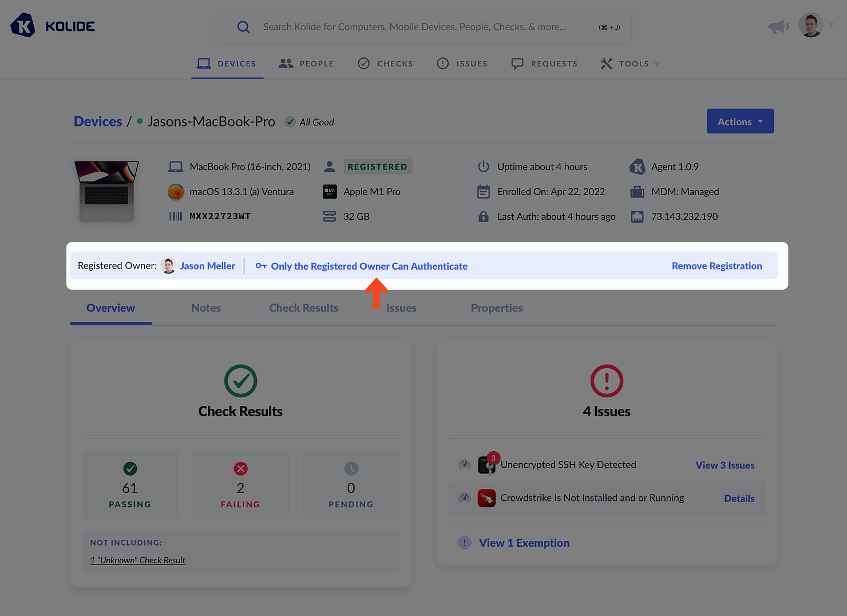Screen dimensions: 847x616
Task: Switch to the Check Results tab
Action: click(303, 308)
